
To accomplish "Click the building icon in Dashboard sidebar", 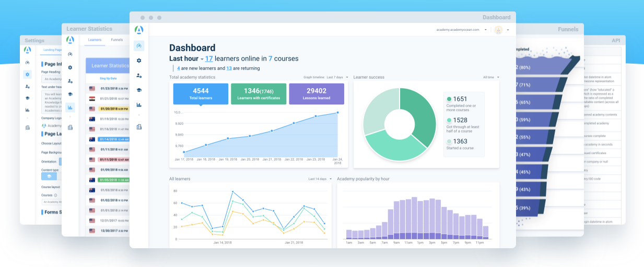I will click(x=139, y=127).
